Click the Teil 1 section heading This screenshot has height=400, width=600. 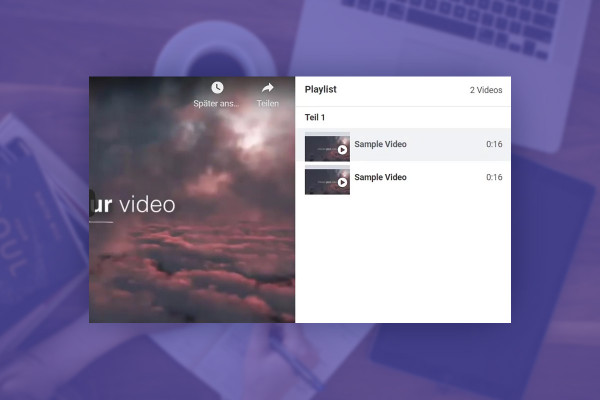[x=315, y=118]
